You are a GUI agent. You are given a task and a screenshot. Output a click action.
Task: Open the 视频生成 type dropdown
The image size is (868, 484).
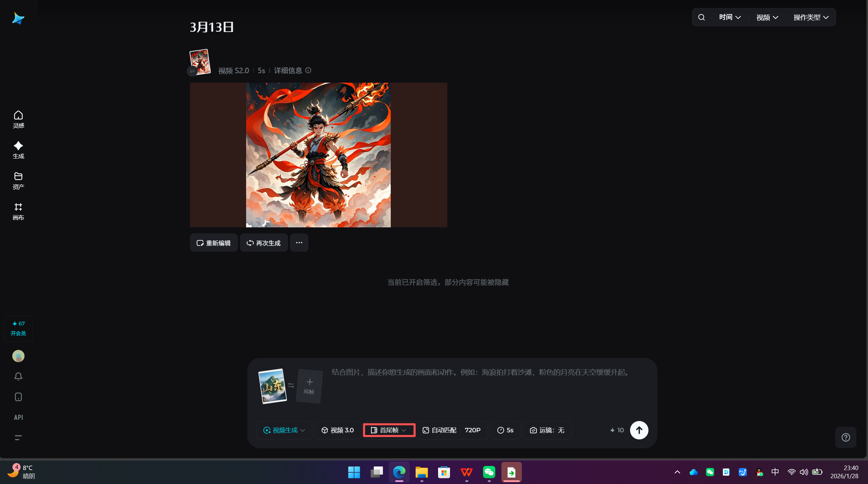284,430
